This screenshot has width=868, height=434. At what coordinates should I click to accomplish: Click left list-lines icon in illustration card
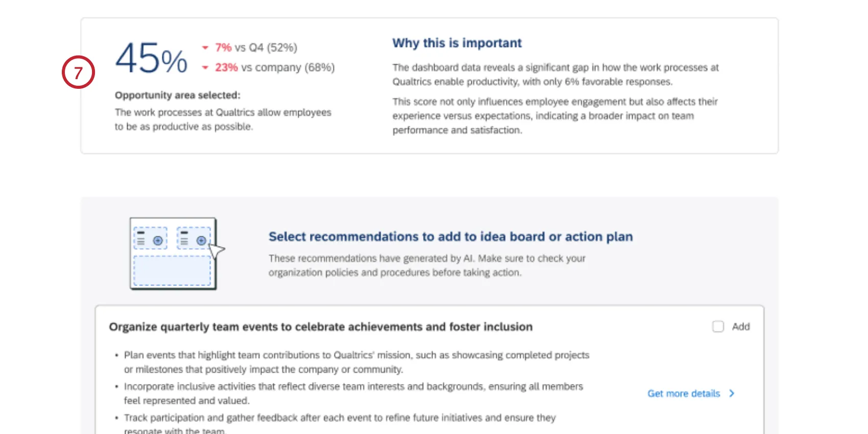141,239
